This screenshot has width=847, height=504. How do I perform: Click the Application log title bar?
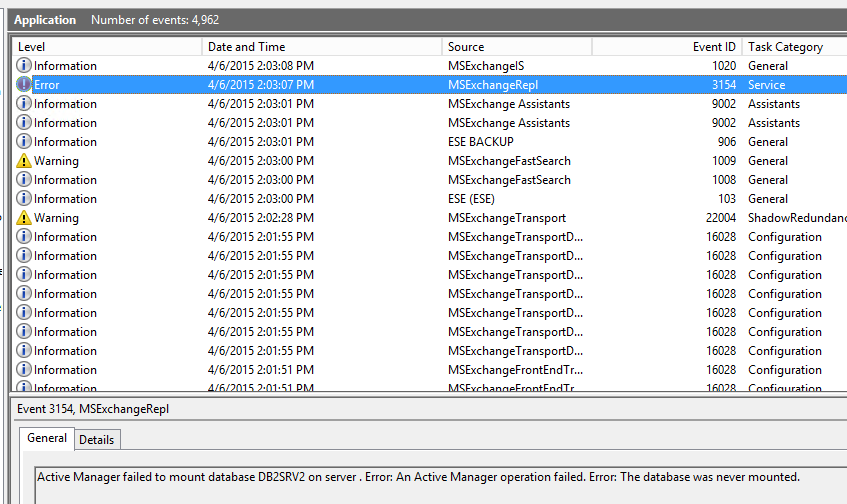point(428,20)
